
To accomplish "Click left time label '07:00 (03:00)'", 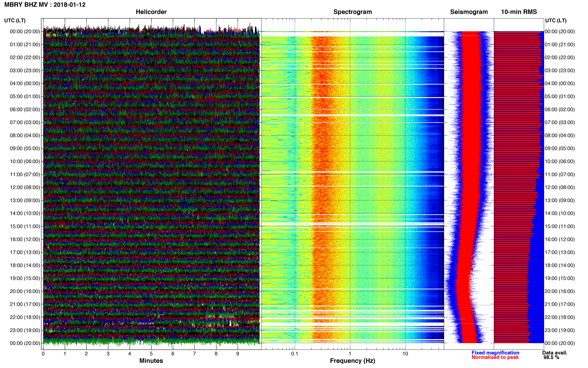I will click(25, 122).
